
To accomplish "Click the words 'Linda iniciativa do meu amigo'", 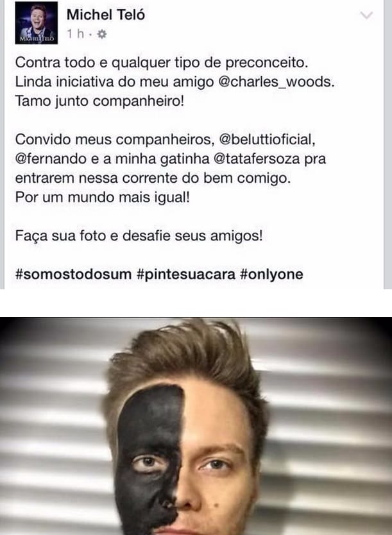I will point(115,82).
